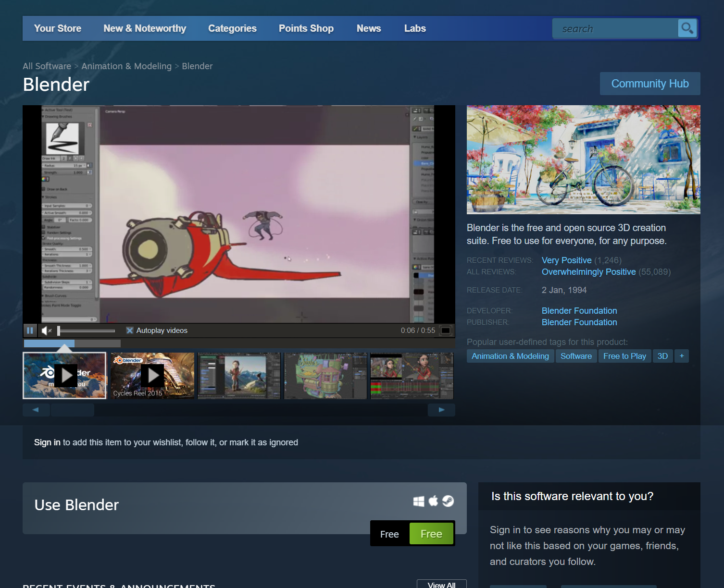Open the red-haired character screenshot thumbnail
Screen dimensions: 724x588
(412, 376)
